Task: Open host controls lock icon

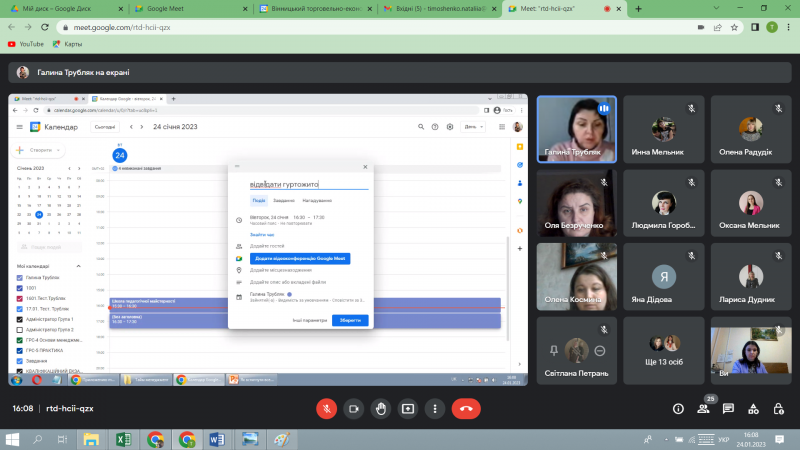Action: (x=778, y=409)
